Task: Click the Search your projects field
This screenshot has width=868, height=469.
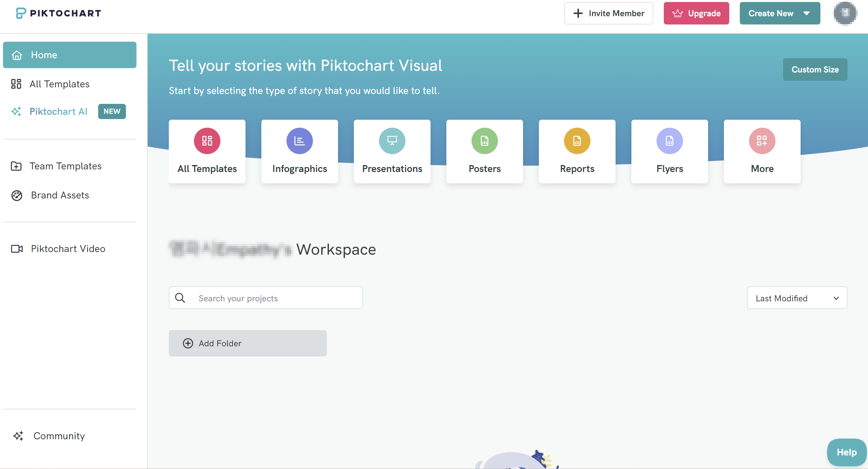Action: 266,298
